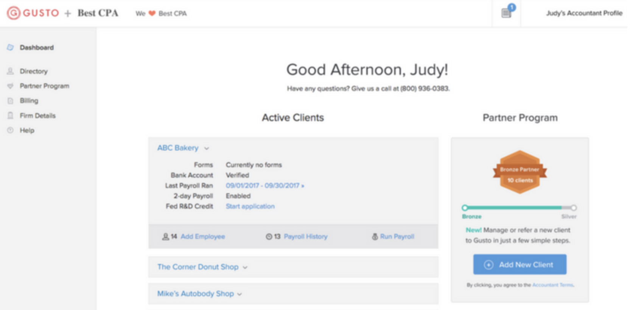Click the Firm Details building icon
The width and height of the screenshot is (644, 310).
(11, 116)
